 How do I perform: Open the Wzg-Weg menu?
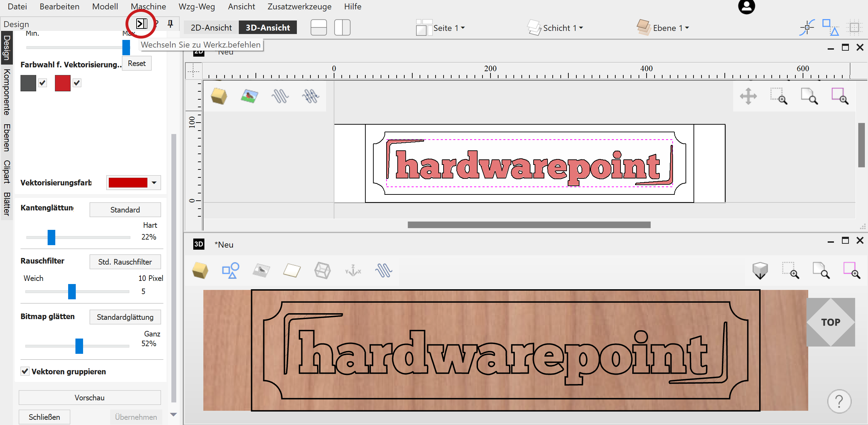pos(197,7)
